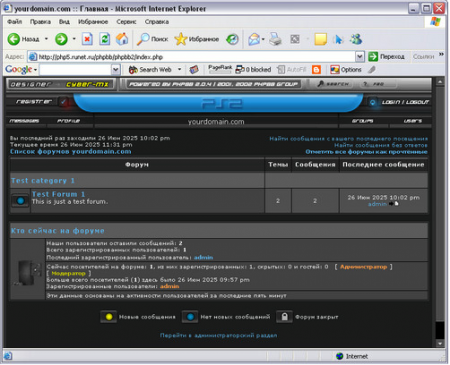450x365 pixels.
Task: Click the Test Forum 1 status icon
Action: (20, 201)
